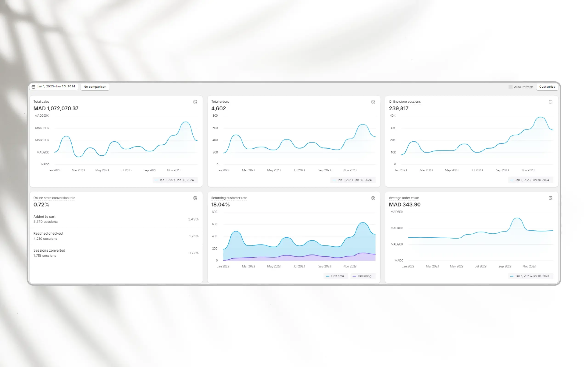Open the No comparison dropdown
Viewport: 588px width, 367px height.
(95, 87)
